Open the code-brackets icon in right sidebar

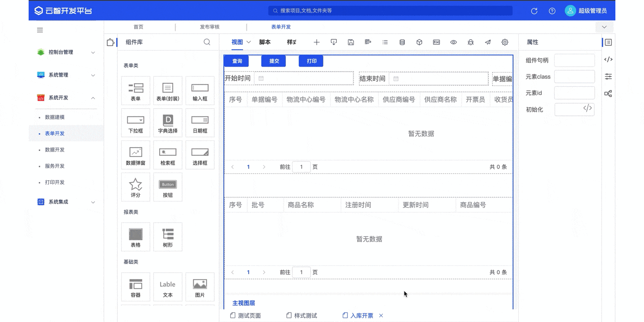(608, 59)
